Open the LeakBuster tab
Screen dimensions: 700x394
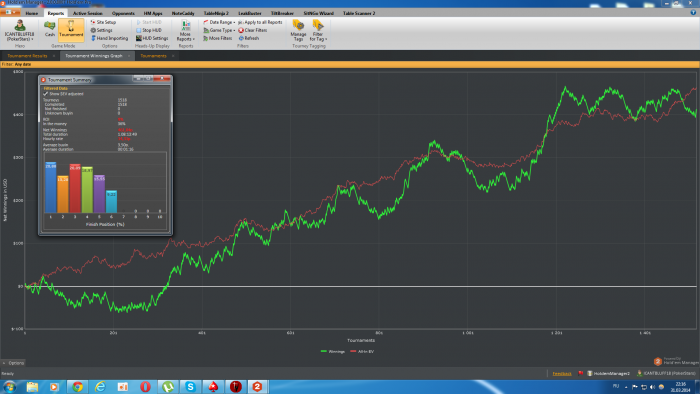click(x=250, y=13)
